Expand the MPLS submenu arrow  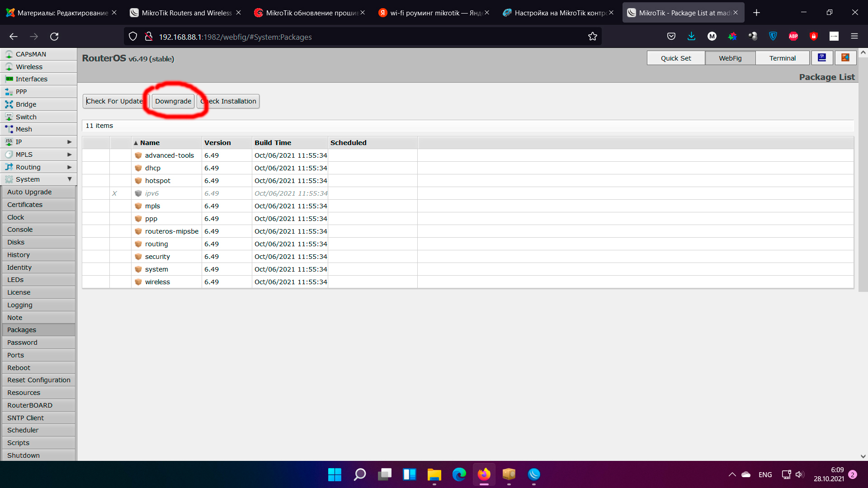click(69, 155)
